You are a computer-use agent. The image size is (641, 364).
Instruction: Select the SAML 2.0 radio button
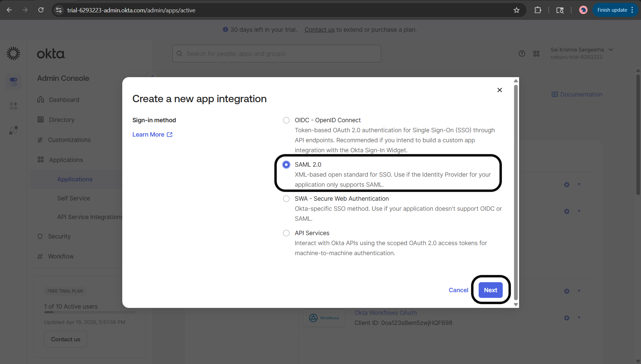click(x=286, y=165)
